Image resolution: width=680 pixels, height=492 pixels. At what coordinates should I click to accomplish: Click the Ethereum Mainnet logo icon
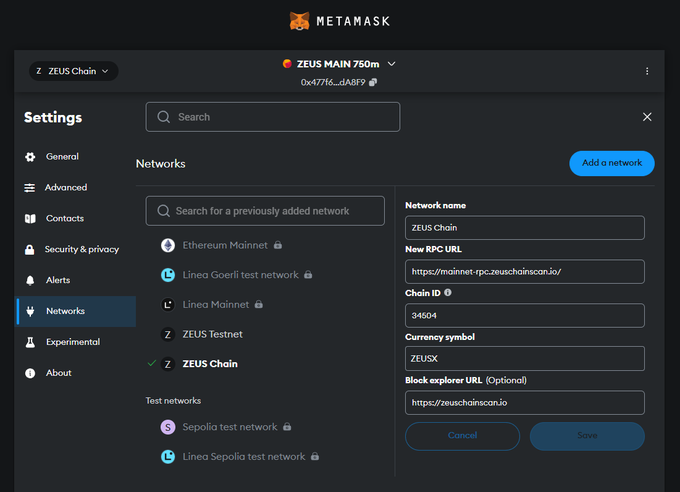pyautogui.click(x=168, y=245)
